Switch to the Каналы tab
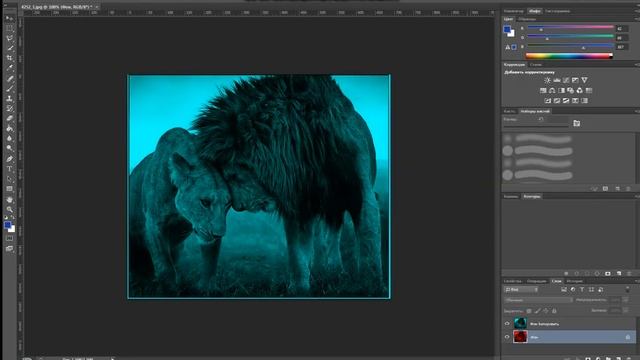This screenshot has width=640, height=360. click(510, 197)
